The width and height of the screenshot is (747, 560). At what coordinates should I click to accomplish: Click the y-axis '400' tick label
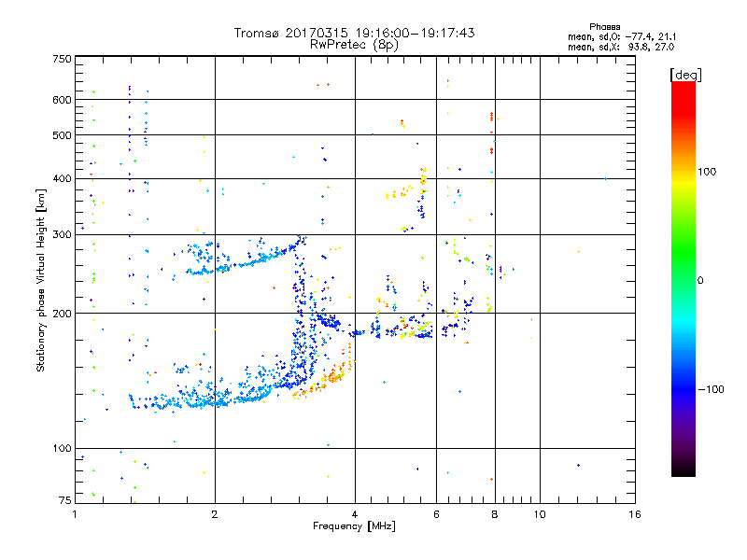pos(63,178)
